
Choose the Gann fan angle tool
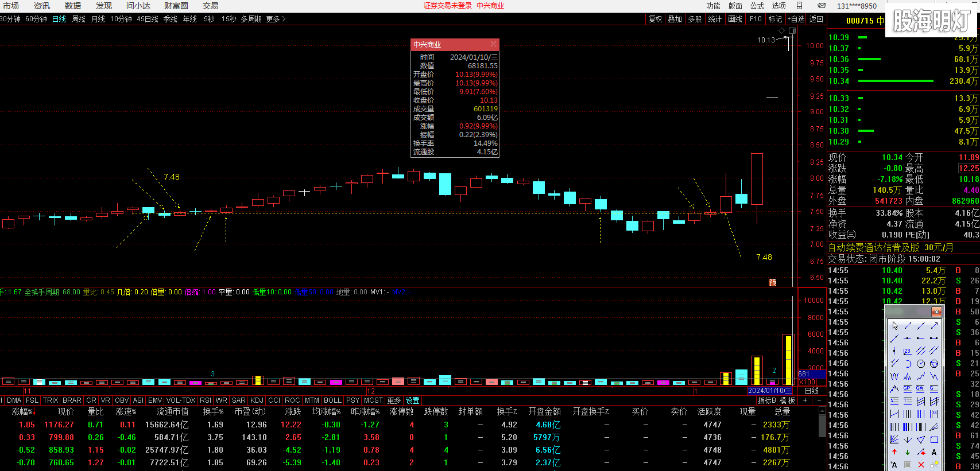pyautogui.click(x=894, y=439)
